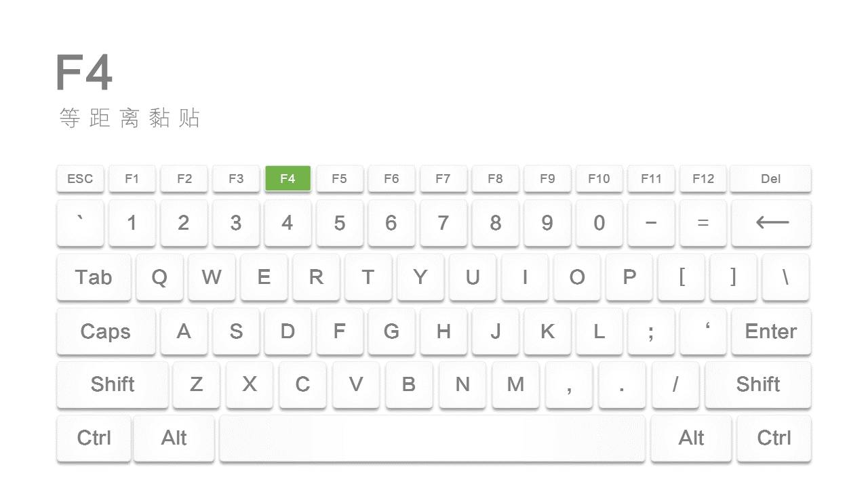Hit the ESC key
The width and height of the screenshot is (868, 488).
point(80,178)
